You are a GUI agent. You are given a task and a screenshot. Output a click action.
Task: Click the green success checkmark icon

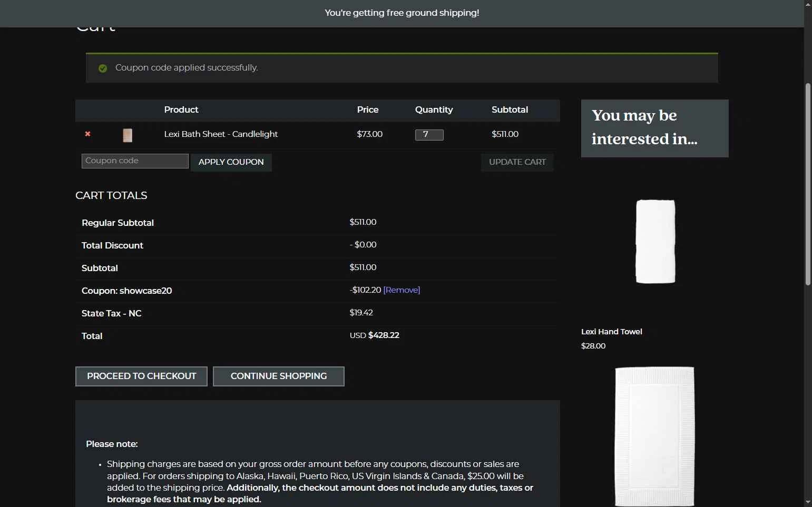tap(103, 68)
